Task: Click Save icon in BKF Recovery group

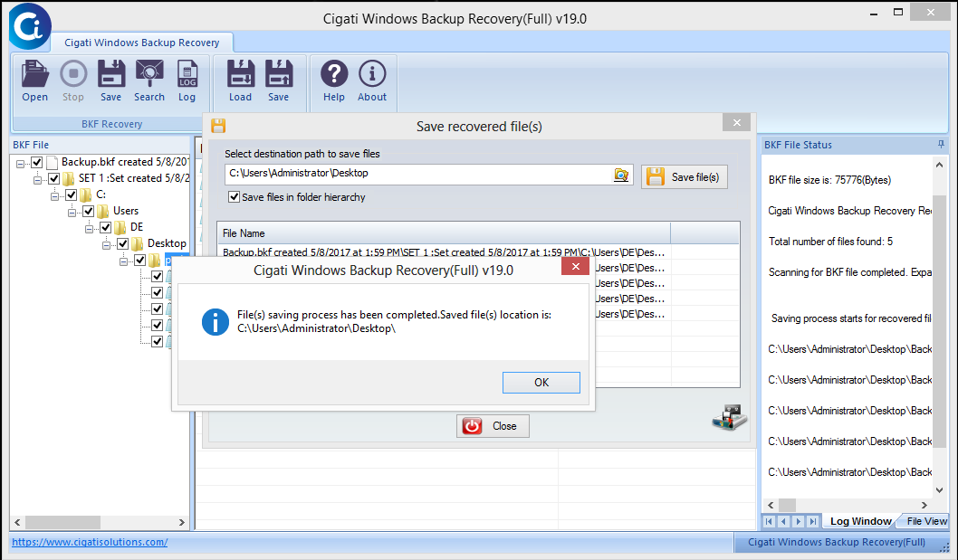Action: [x=111, y=81]
